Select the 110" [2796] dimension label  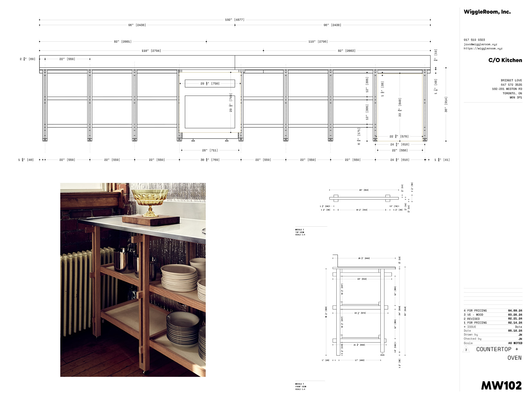pos(318,42)
